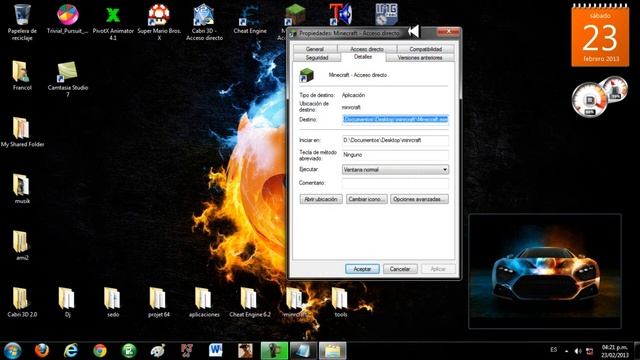This screenshot has height=360, width=640.
Task: Click the Show desktop strip
Action: point(637,351)
